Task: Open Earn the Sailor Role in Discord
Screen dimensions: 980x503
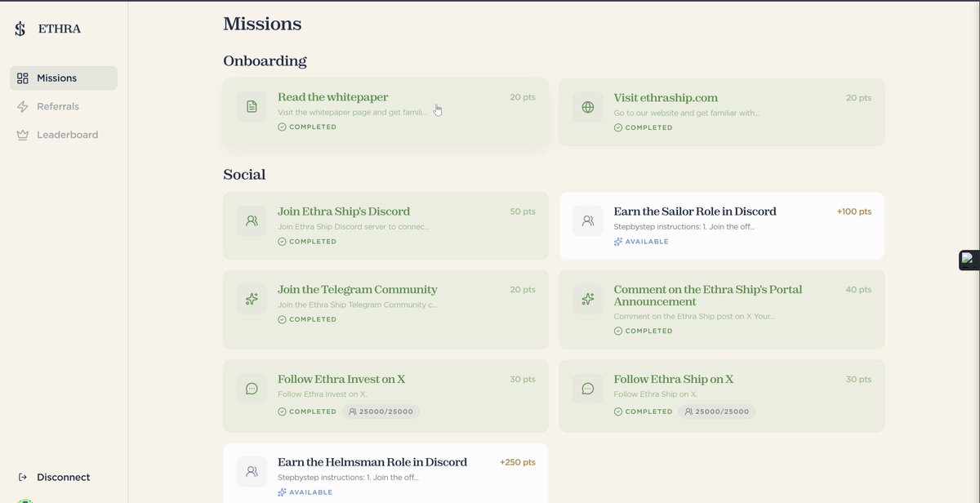Action: coord(722,226)
